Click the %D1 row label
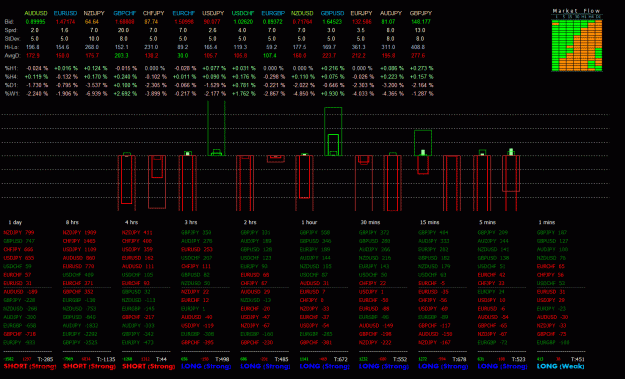Image resolution: width=625 pixels, height=379 pixels. pos(11,85)
